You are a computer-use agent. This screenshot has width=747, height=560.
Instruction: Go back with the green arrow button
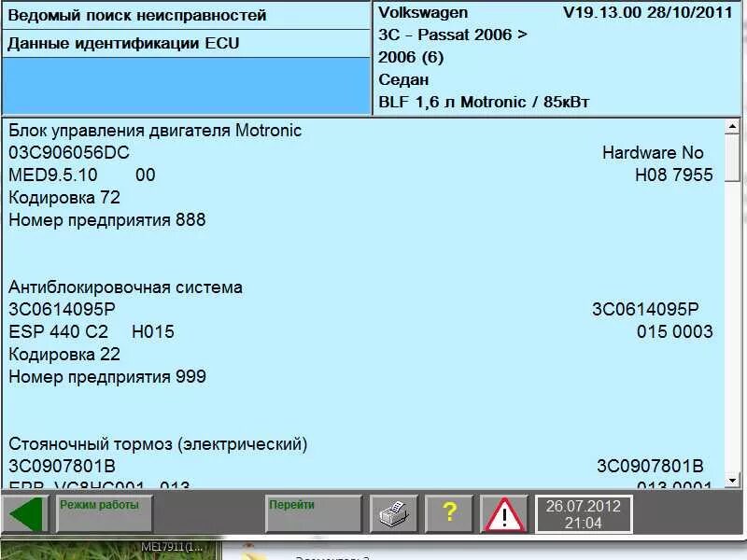[x=25, y=513]
